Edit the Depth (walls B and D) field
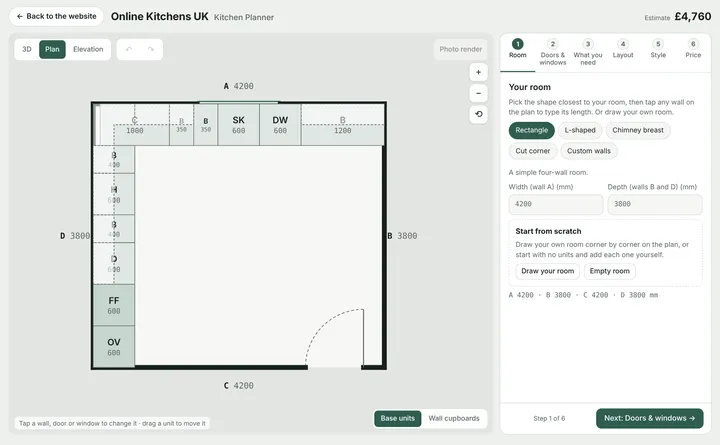This screenshot has height=445, width=720. tap(655, 204)
